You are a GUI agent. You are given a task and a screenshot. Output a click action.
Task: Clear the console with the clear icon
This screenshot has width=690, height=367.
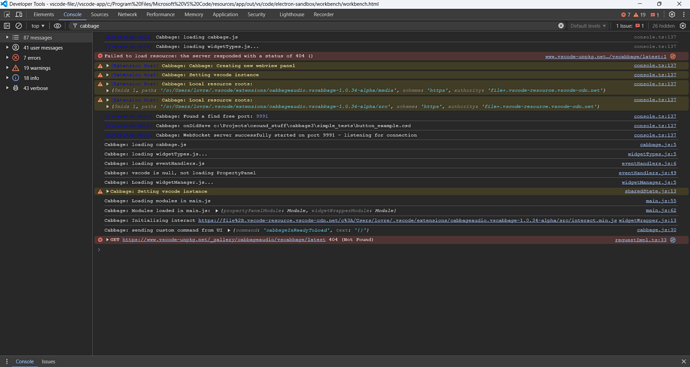click(x=18, y=26)
